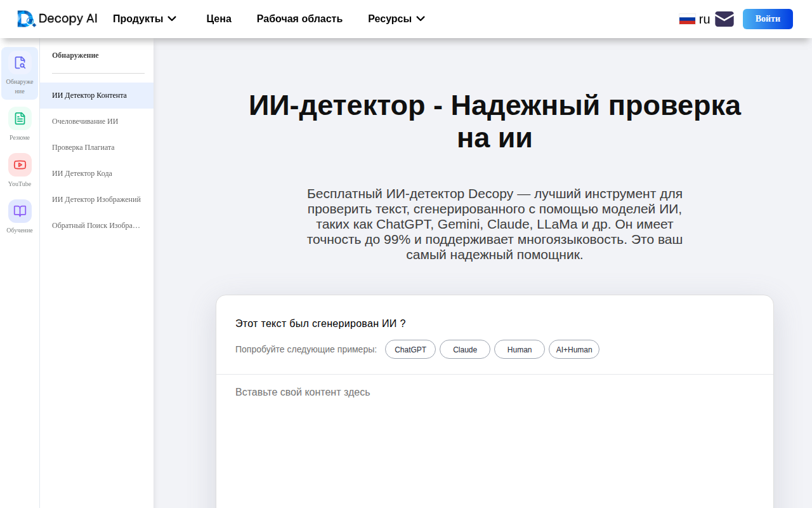Try the Human example
This screenshot has height=508, width=812.
point(520,349)
